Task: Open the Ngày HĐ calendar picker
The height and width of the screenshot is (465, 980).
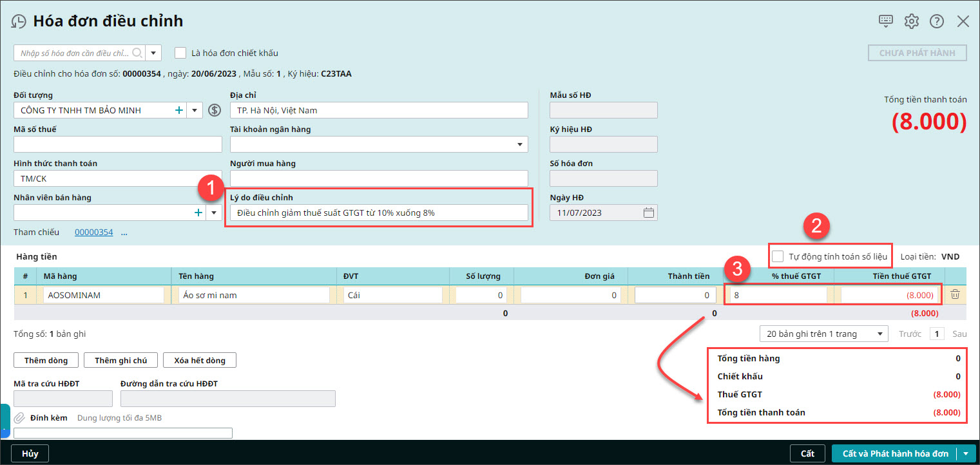Action: point(649,213)
